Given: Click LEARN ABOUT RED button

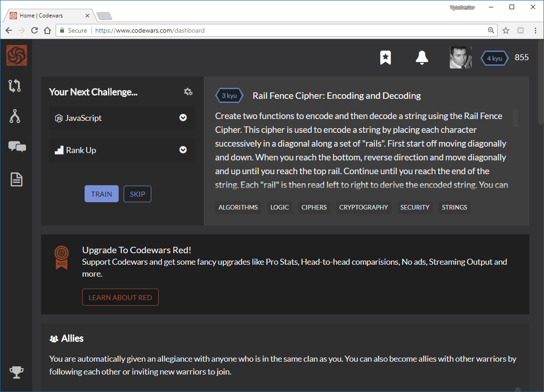Looking at the screenshot, I should [120, 297].
